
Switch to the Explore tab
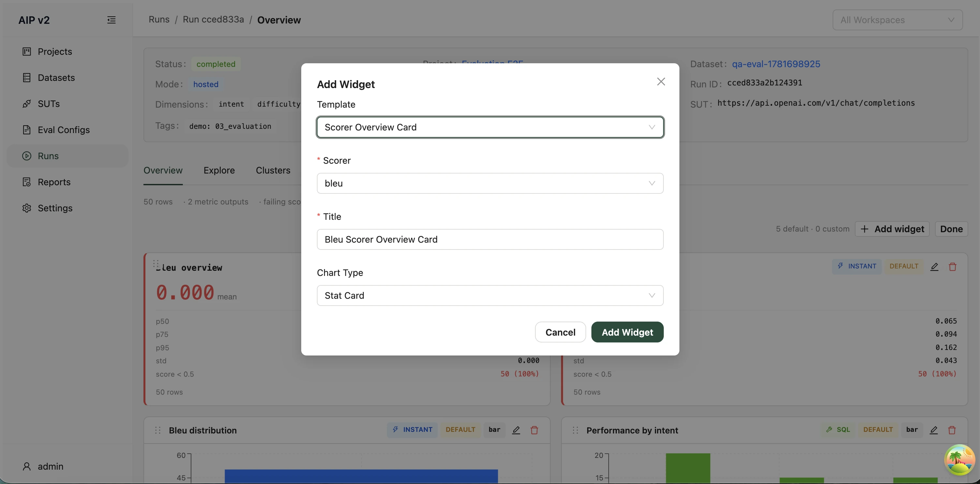click(219, 170)
